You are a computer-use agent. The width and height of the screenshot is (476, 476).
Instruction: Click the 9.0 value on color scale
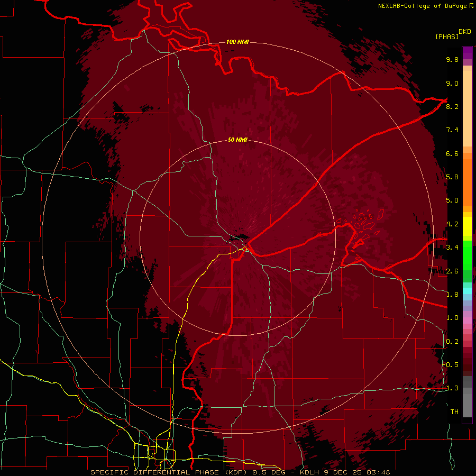pos(452,83)
